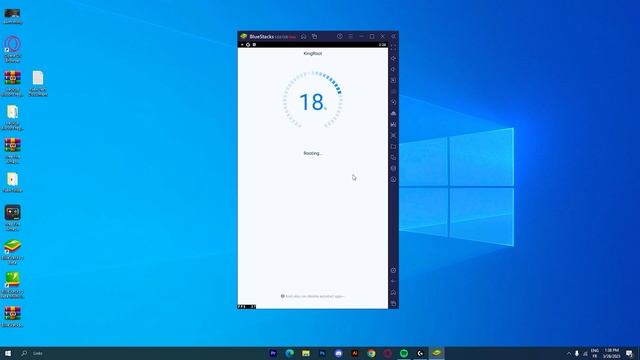Open the BlueStacks 5 desktop shortcut

point(12,252)
